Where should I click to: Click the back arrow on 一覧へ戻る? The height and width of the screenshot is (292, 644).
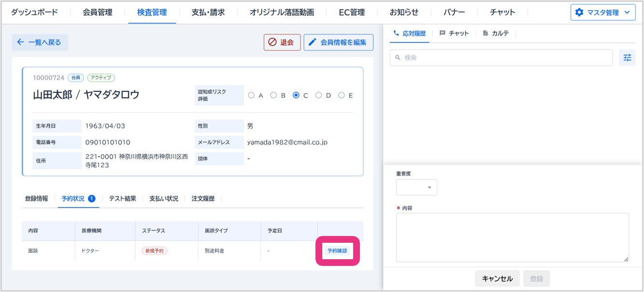tap(20, 42)
